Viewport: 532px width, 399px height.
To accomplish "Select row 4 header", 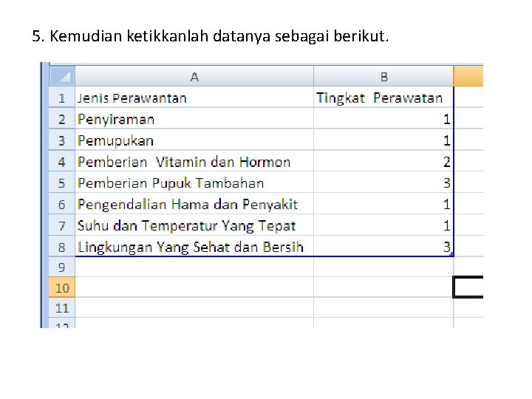I will 62,162.
